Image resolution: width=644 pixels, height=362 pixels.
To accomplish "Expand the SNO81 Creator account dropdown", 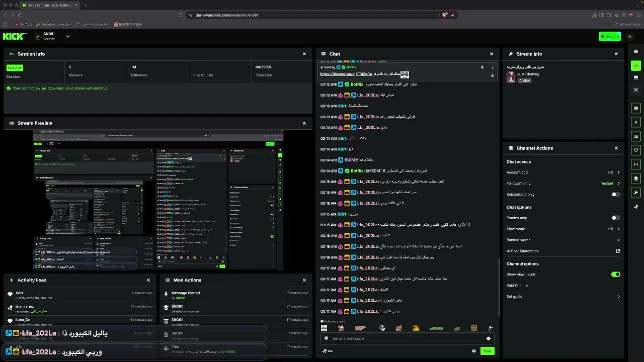I will pos(67,36).
